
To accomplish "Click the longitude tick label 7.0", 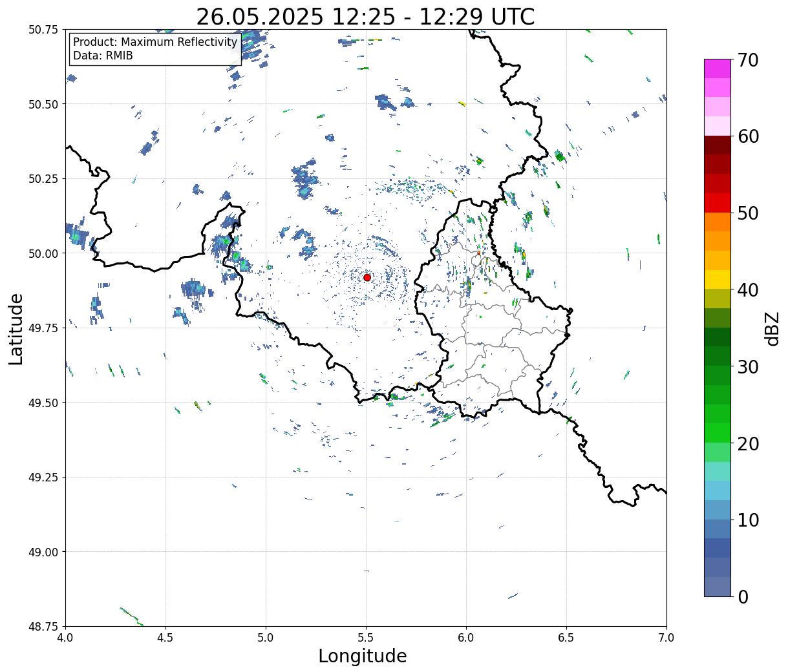I will coord(666,638).
